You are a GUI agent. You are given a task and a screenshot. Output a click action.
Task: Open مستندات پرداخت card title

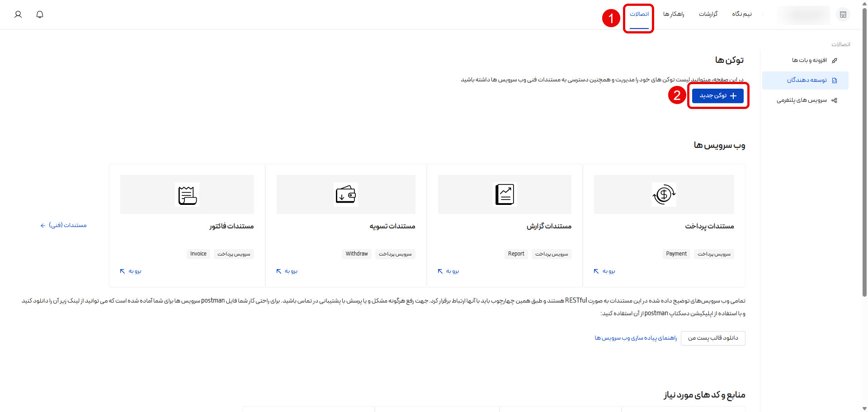coord(709,226)
